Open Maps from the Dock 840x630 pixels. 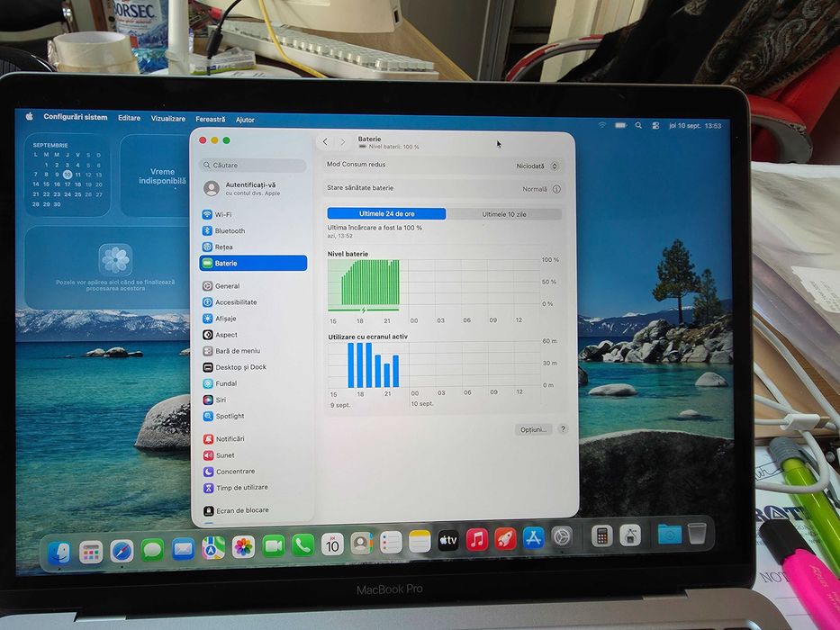(212, 548)
